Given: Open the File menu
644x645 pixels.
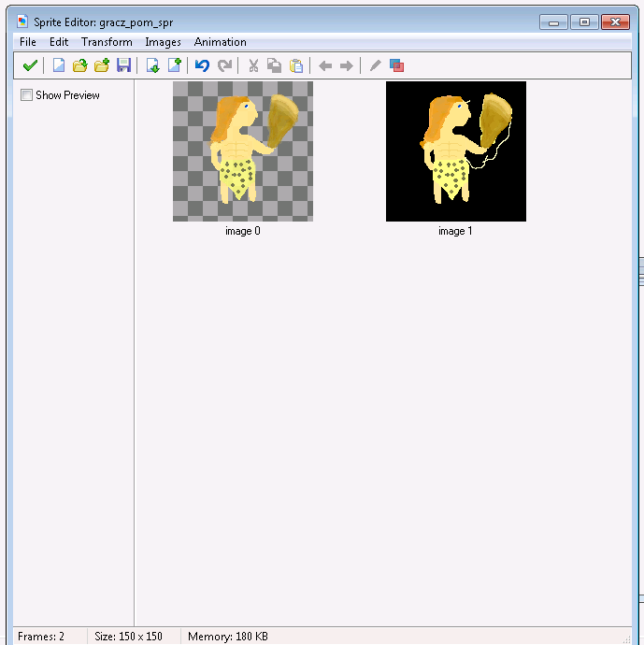Looking at the screenshot, I should tap(27, 42).
